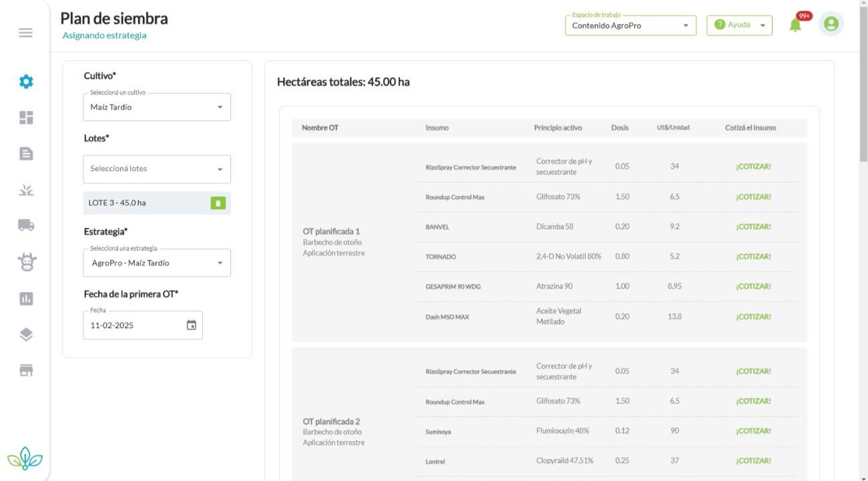Click ¡COTIZAR! for GESAPRIM 90 WDG
This screenshot has width=868, height=481.
pos(753,287)
